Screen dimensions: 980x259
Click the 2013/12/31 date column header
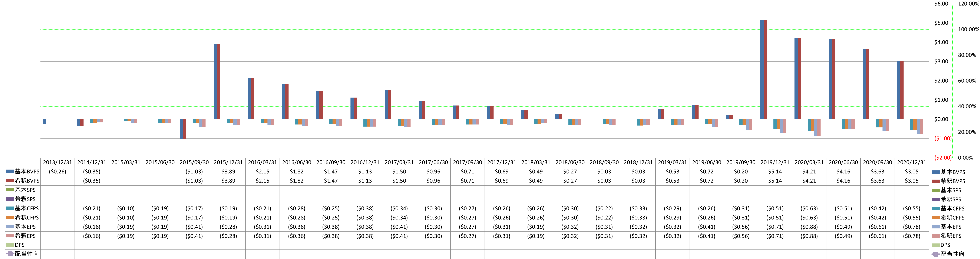click(x=57, y=162)
